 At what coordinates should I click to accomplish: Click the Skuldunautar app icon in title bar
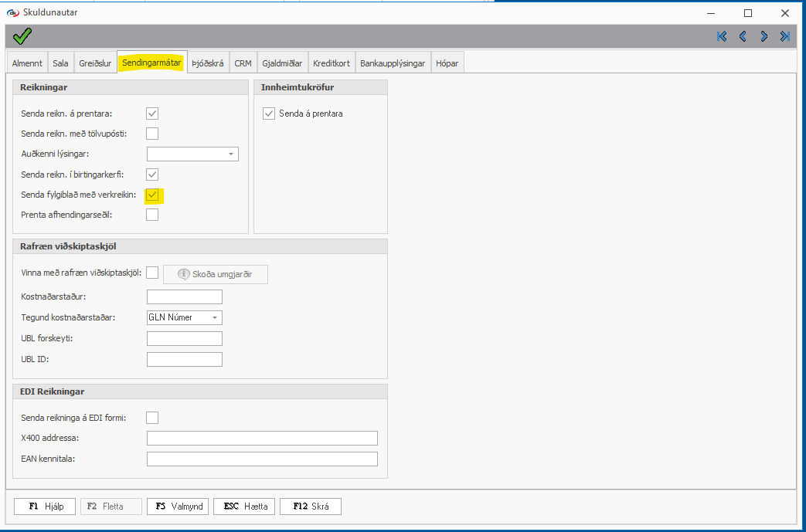tap(12, 12)
